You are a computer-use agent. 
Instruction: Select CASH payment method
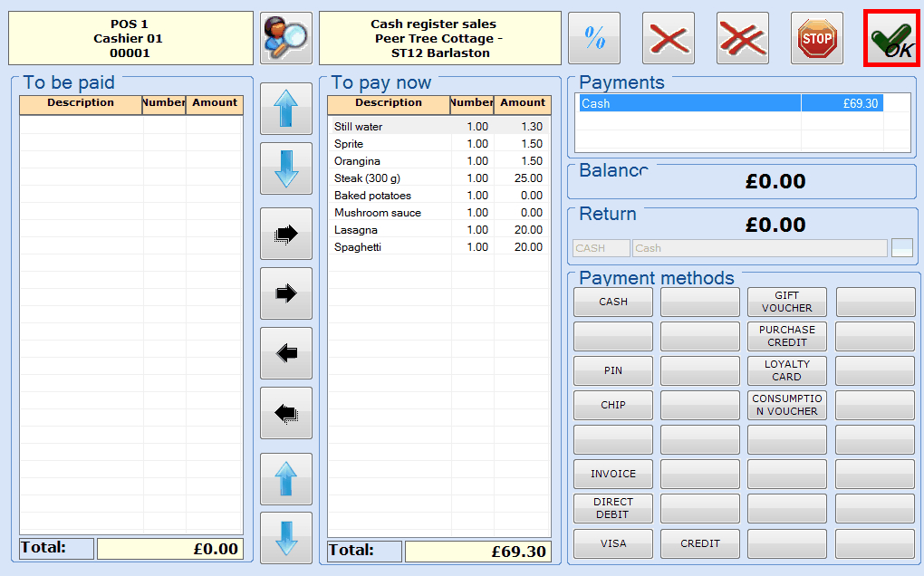coord(613,302)
